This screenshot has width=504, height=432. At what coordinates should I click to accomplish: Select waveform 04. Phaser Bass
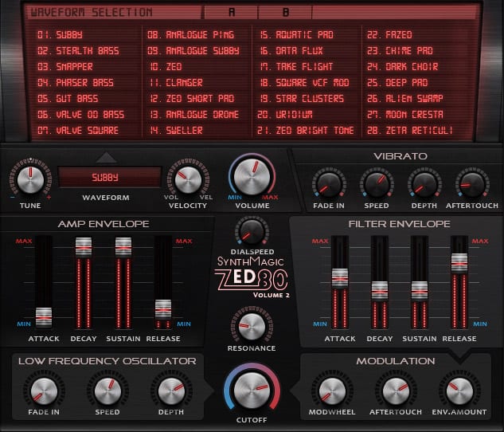[76, 83]
